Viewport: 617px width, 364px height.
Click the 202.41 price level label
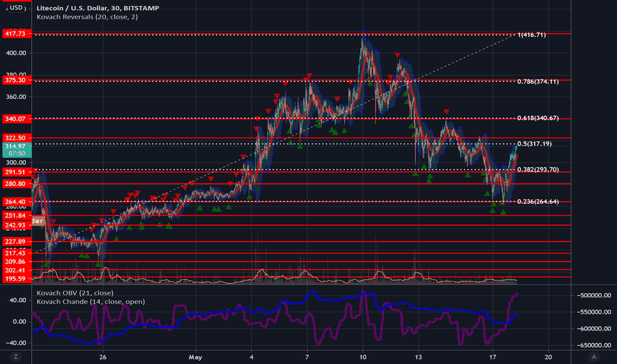coord(16,270)
